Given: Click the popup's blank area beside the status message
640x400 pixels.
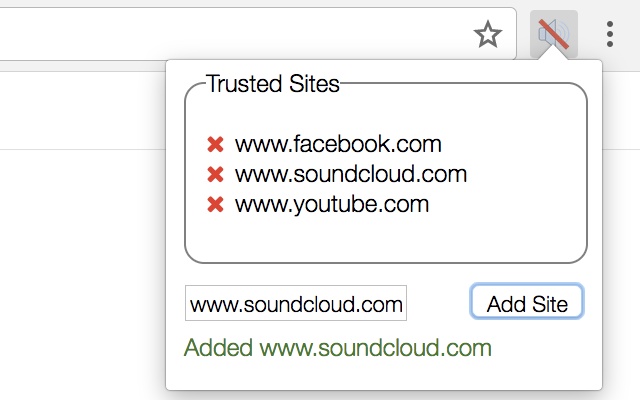Looking at the screenshot, I should point(548,350).
